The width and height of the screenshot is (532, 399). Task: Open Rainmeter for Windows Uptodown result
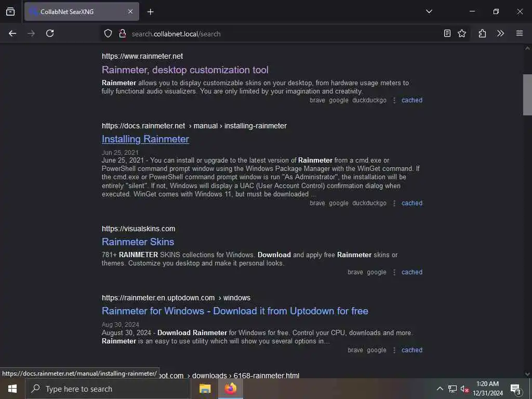[235, 311]
